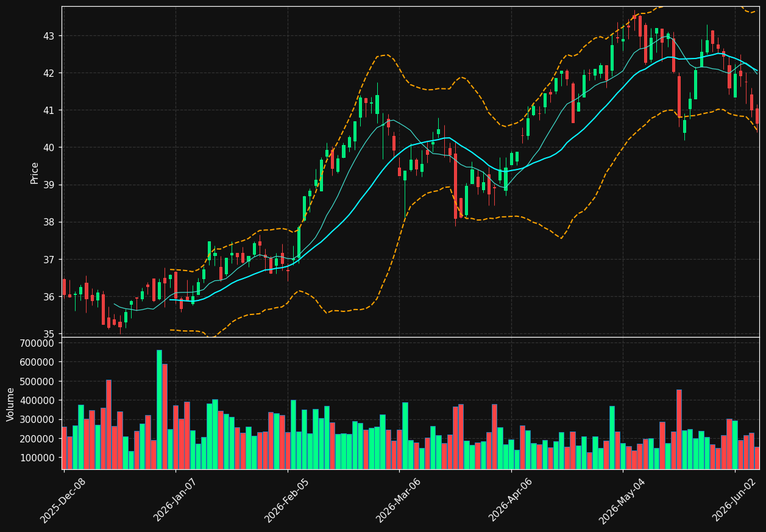Click the tall red volume bar near 600000

165,417
